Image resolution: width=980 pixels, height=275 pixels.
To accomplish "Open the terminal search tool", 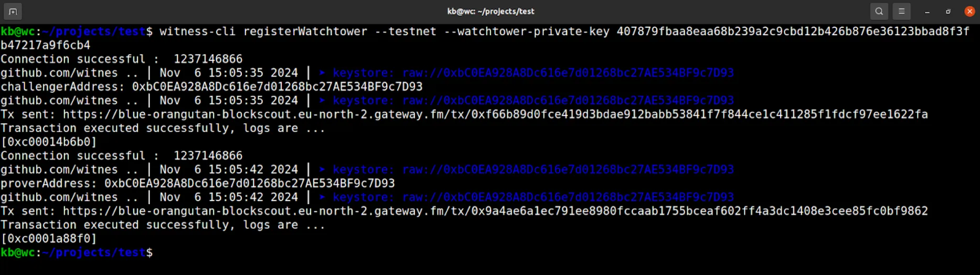I will click(x=879, y=11).
